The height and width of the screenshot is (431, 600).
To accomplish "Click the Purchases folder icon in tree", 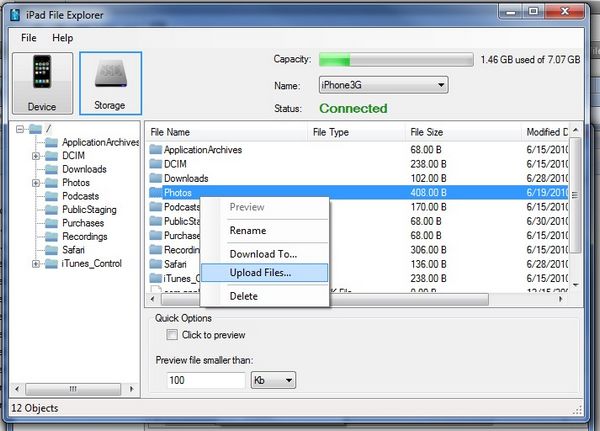I will 51,223.
